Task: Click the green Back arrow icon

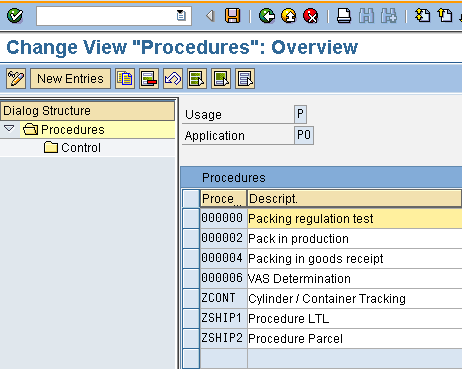Action: (267, 16)
